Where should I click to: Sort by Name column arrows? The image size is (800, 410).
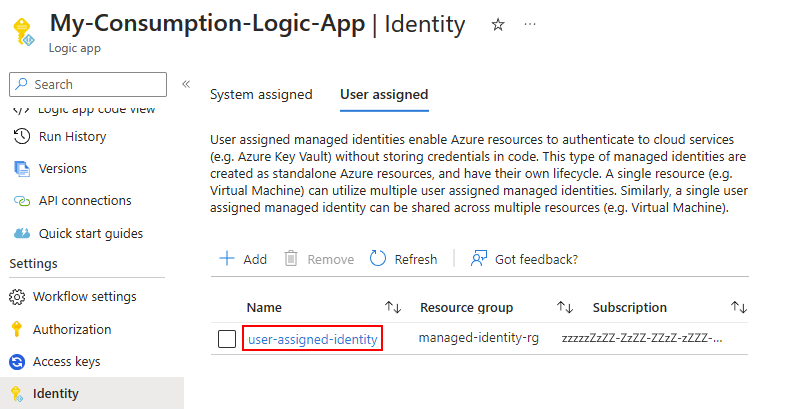pos(393,307)
